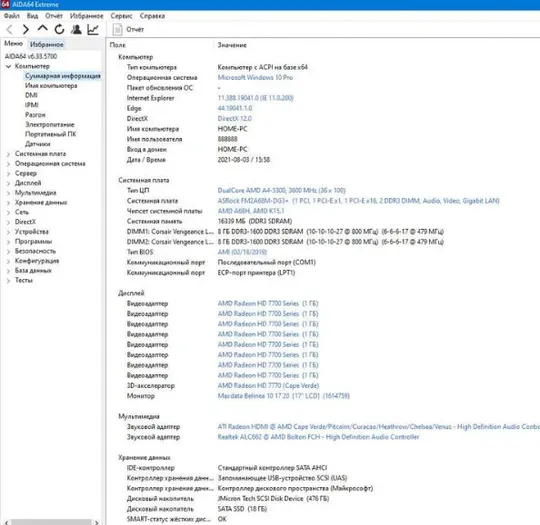
Task: Select the SMART-статус жёстких дисков row
Action: [177, 519]
